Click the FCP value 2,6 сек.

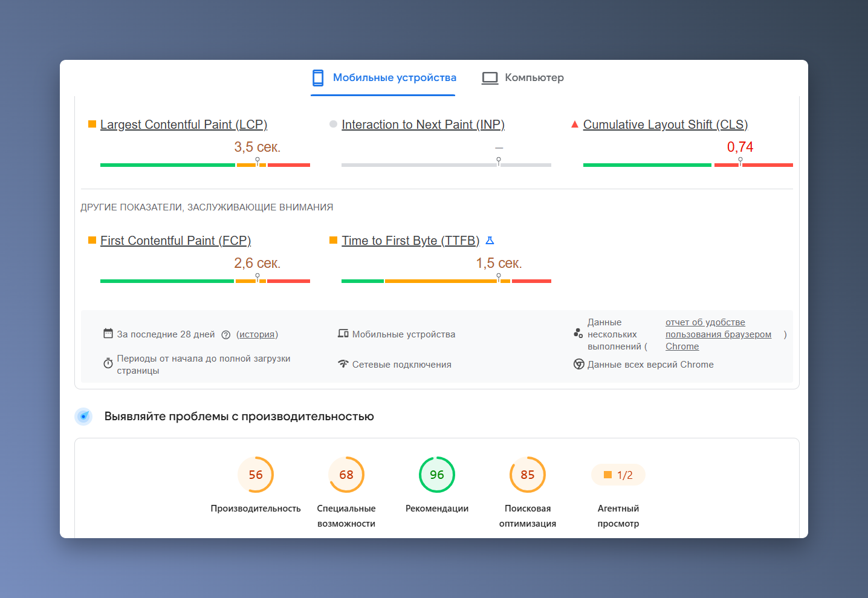coord(257,263)
